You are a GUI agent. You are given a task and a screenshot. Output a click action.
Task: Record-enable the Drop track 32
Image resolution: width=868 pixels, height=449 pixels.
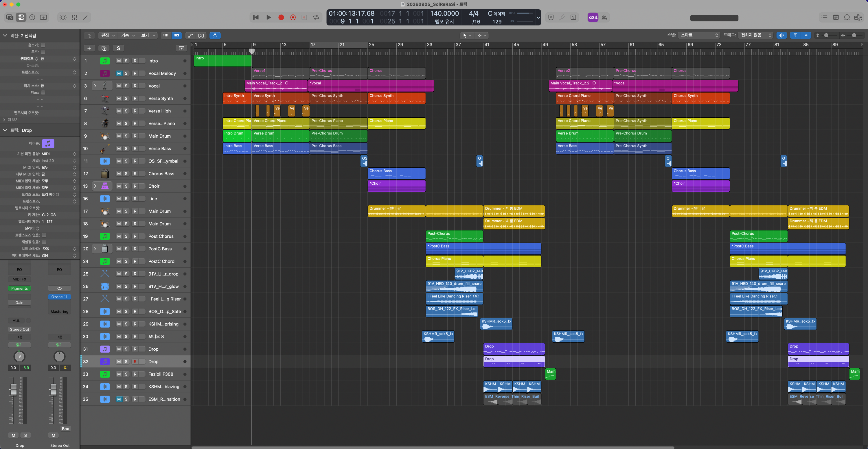(135, 362)
